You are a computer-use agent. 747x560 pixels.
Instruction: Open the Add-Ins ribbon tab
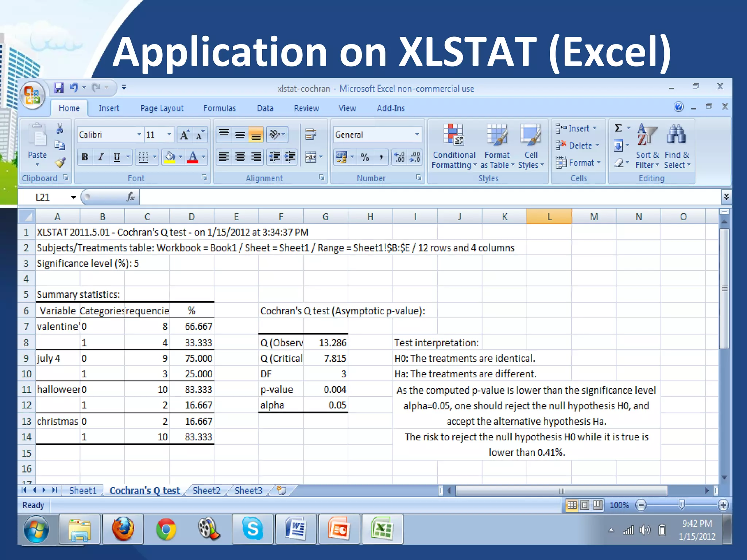coord(391,108)
